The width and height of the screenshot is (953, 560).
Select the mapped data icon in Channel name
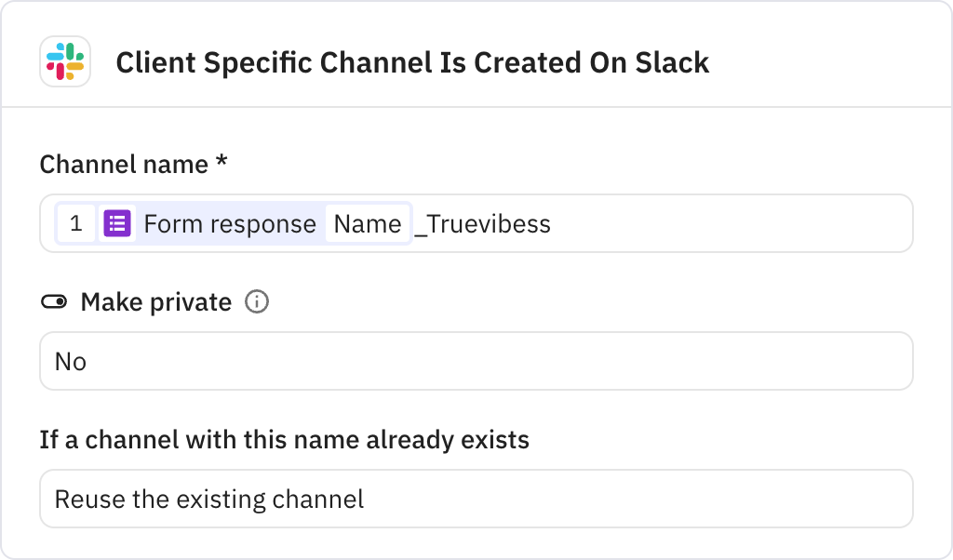click(x=115, y=223)
